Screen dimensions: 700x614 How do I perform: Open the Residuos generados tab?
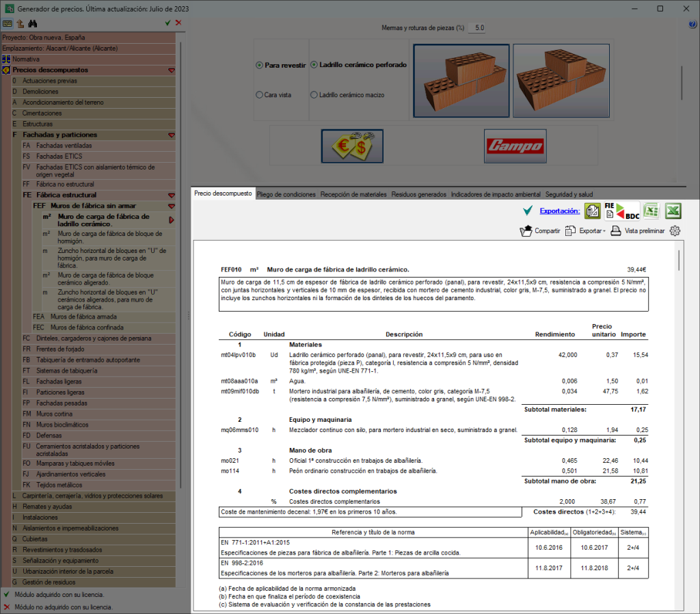click(419, 194)
